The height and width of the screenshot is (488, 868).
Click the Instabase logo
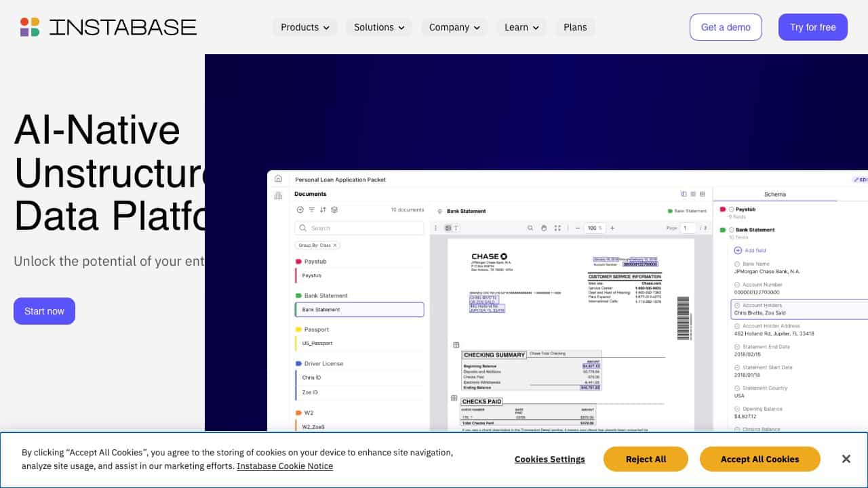tap(108, 27)
